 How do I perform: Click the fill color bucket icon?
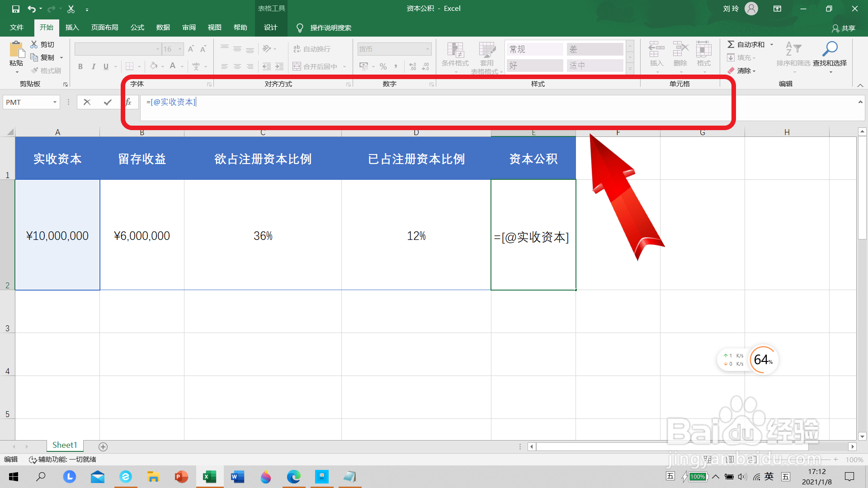coord(154,66)
